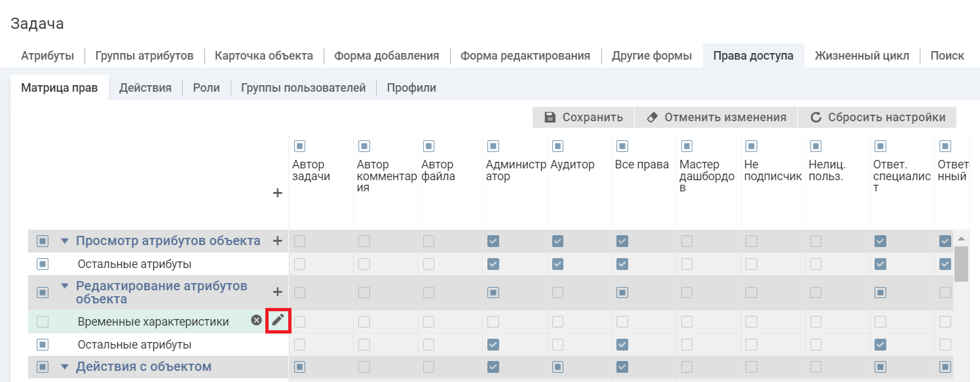The image size is (980, 382).
Task: Open the Роли sub-tab
Action: click(x=206, y=88)
